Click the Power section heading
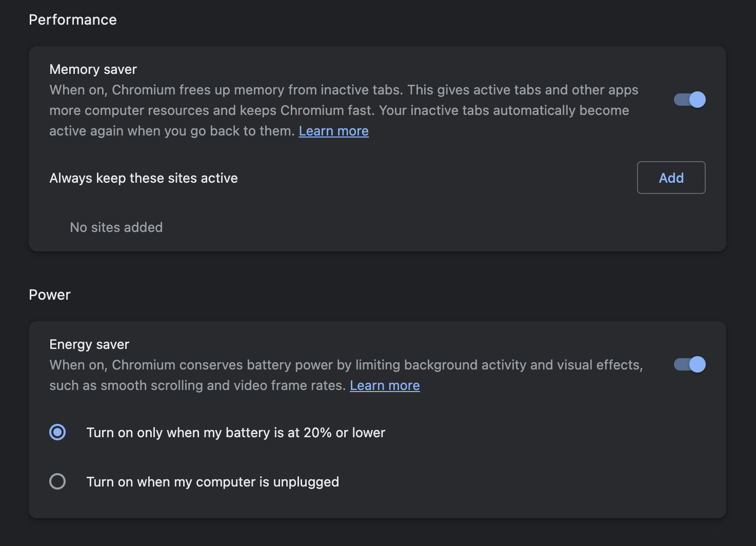 point(50,295)
